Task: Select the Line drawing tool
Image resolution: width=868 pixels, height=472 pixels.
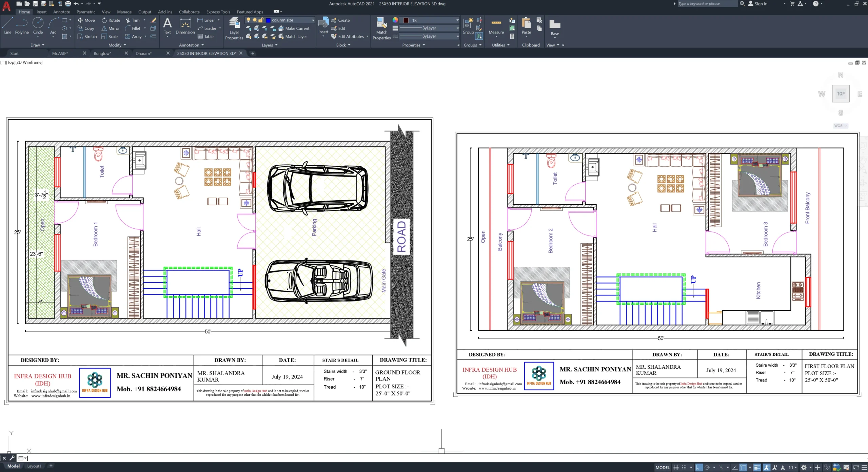Action: pyautogui.click(x=7, y=26)
